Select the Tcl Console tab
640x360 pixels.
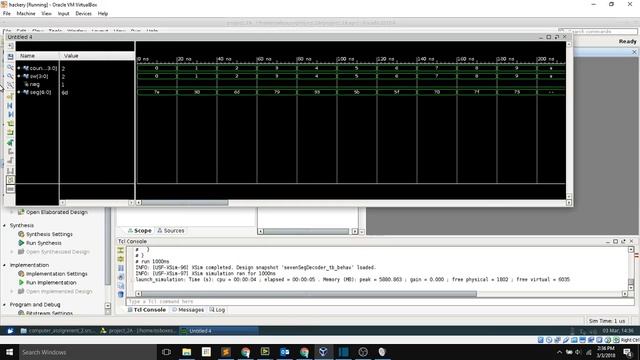coord(147,310)
